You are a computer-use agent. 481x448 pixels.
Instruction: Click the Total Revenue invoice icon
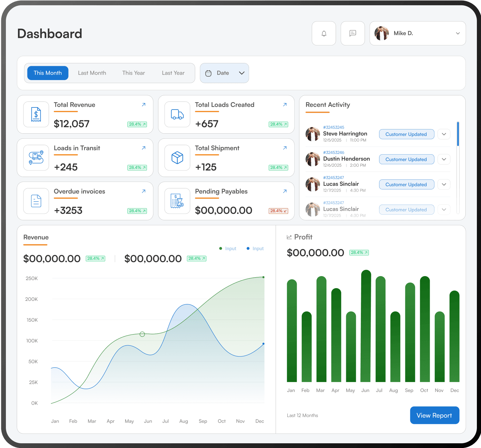coord(36,115)
